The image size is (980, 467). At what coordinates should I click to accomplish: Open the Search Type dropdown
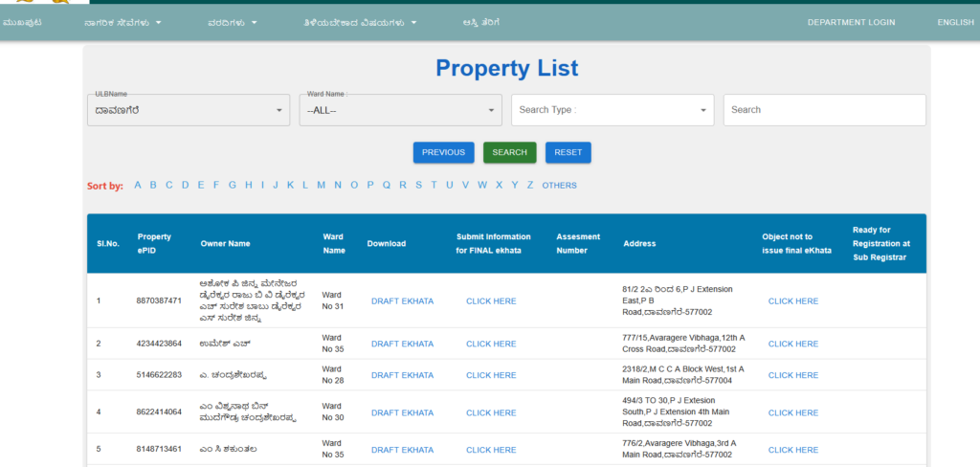[612, 110]
